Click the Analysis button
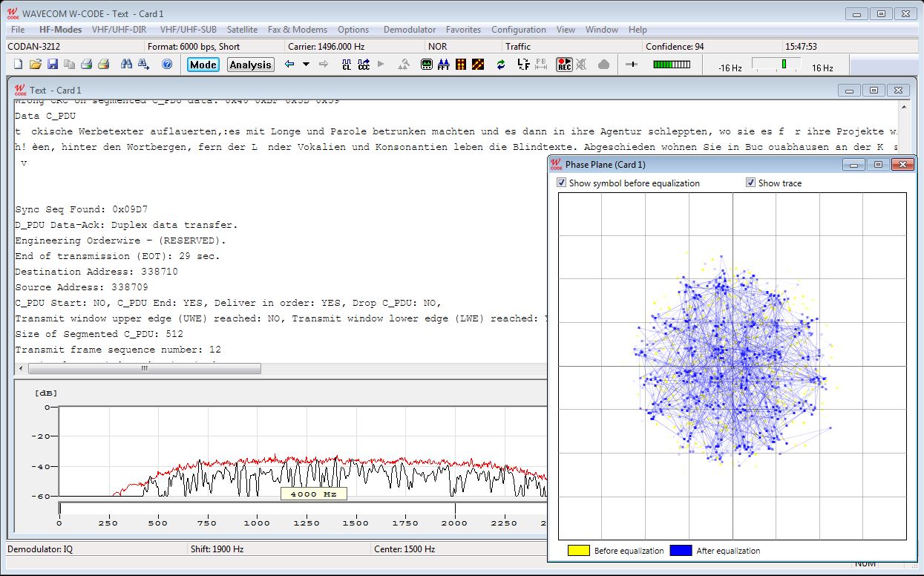Screen dimensions: 924x576 (x=250, y=65)
